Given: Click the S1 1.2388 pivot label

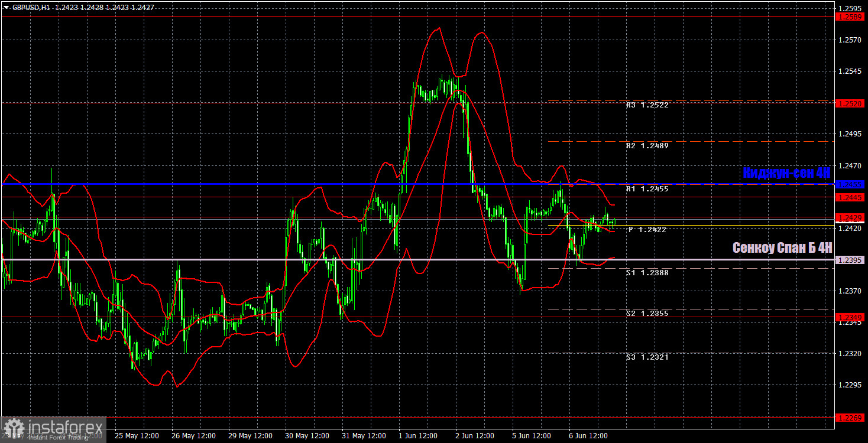Looking at the screenshot, I should 647,273.
